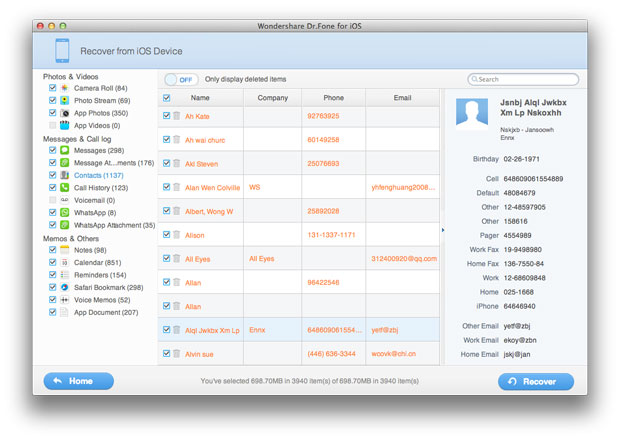
Task: Click the trash icon beside Alvin sue
Action: click(x=177, y=353)
